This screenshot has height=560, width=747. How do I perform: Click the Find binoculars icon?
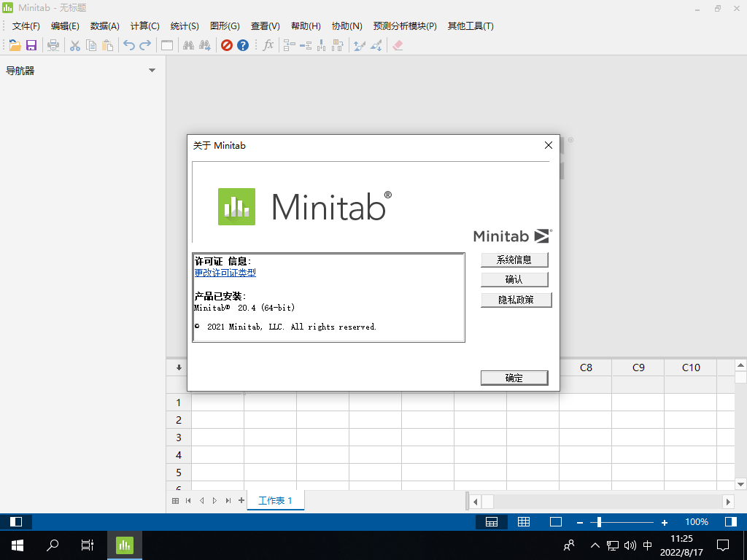189,45
